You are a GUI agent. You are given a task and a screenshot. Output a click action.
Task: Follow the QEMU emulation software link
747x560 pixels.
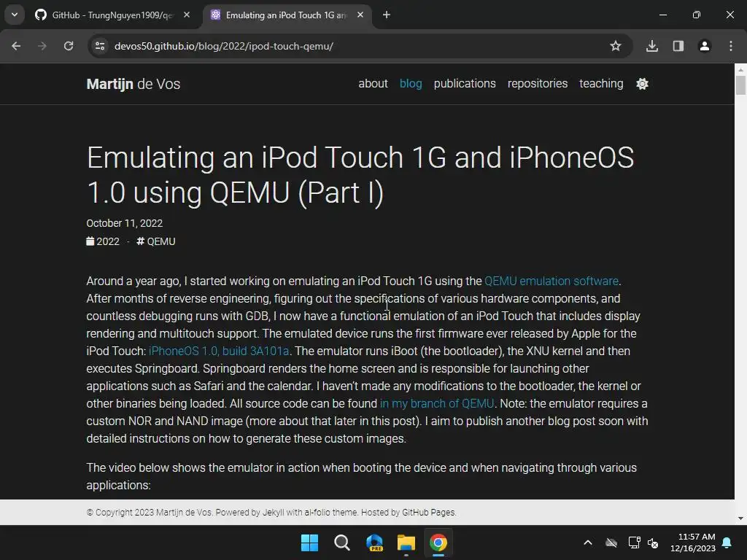[x=551, y=281]
